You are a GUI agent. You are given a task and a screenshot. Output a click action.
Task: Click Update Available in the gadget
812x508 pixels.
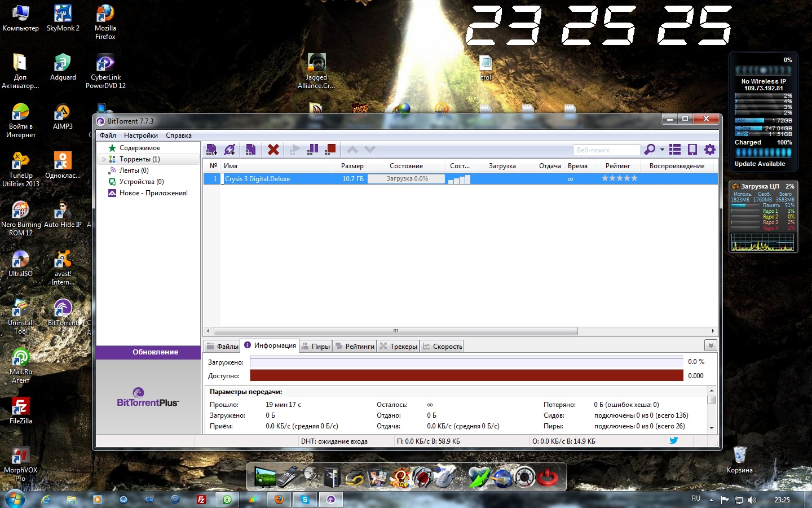[760, 164]
